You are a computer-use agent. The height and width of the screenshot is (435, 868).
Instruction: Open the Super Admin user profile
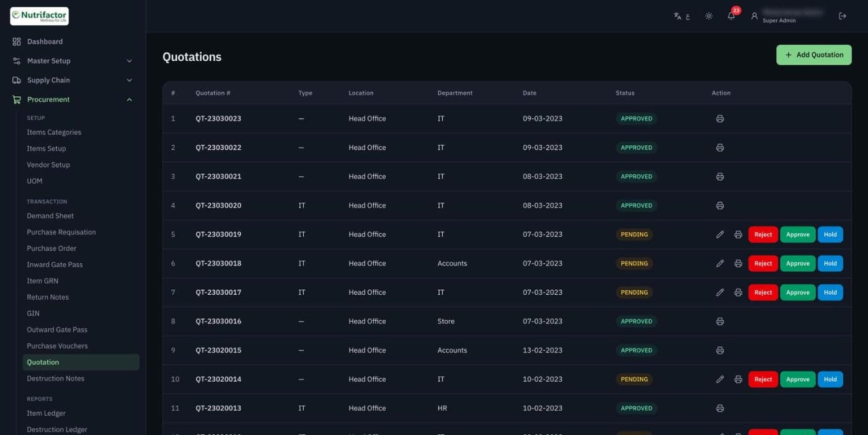(786, 16)
